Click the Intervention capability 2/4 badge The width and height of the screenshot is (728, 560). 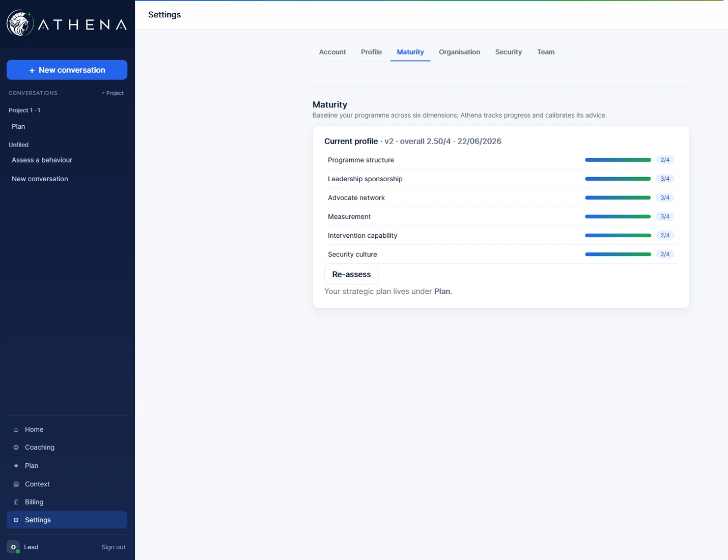pyautogui.click(x=665, y=235)
